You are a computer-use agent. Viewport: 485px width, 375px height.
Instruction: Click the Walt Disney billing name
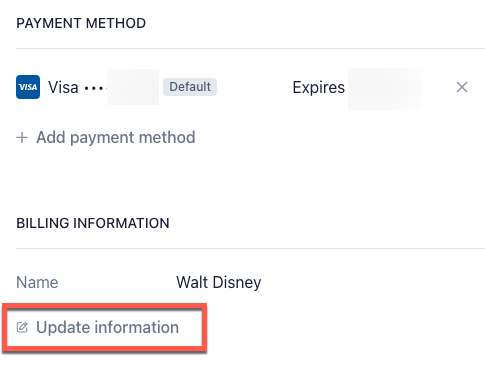tap(219, 283)
